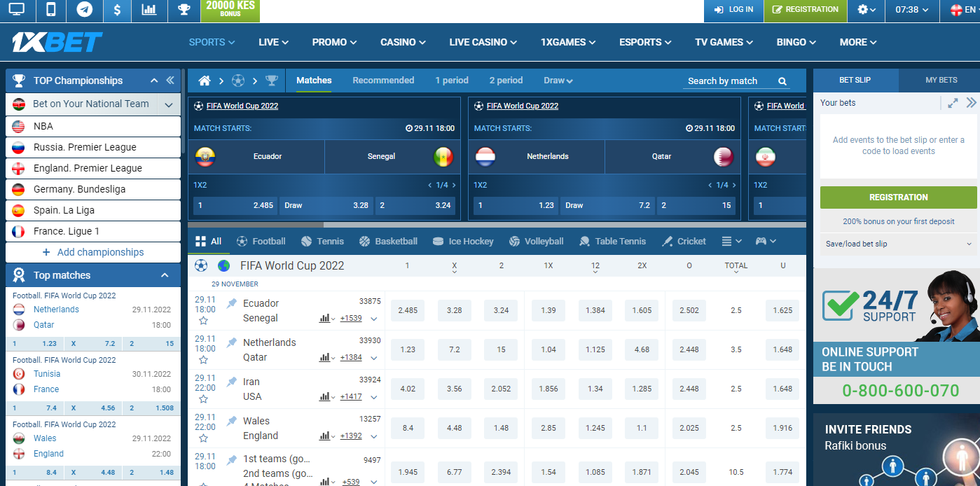This screenshot has width=980, height=486.
Task: Favorite the Netherlands vs Qatar match star
Action: pos(203,360)
